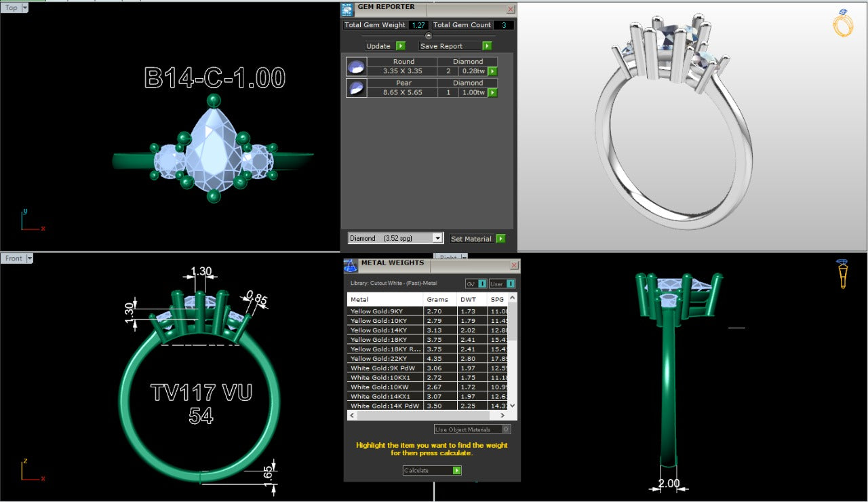Close the Metal Weights panel

tap(514, 265)
